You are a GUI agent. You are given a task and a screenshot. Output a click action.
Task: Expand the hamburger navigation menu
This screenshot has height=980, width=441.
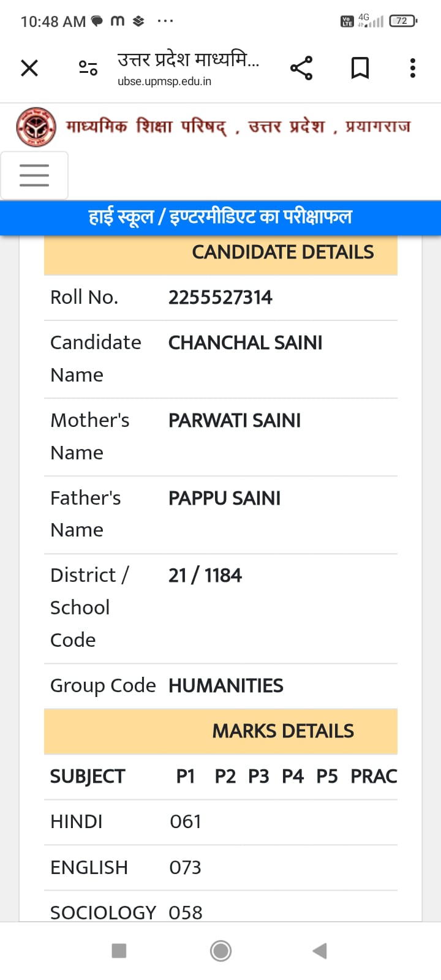click(34, 175)
